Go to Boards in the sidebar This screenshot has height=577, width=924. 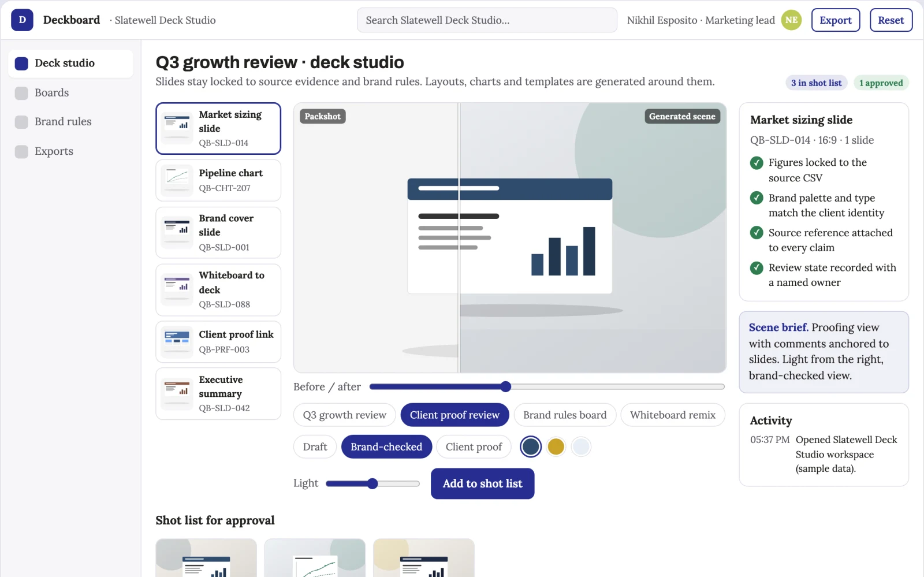pyautogui.click(x=70, y=92)
